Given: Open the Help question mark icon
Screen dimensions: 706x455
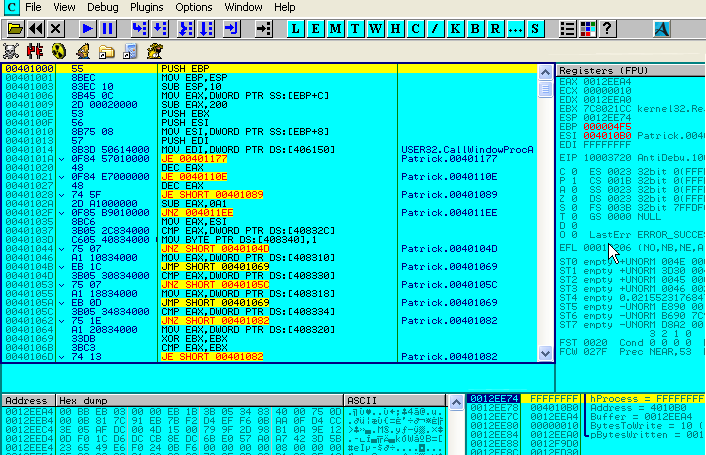Looking at the screenshot, I should 607,29.
